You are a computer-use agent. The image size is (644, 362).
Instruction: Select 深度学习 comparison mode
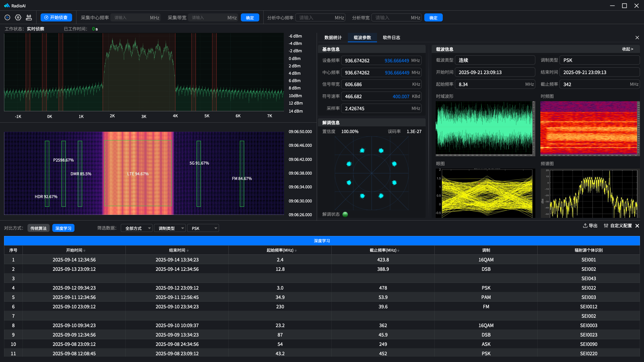tap(63, 228)
